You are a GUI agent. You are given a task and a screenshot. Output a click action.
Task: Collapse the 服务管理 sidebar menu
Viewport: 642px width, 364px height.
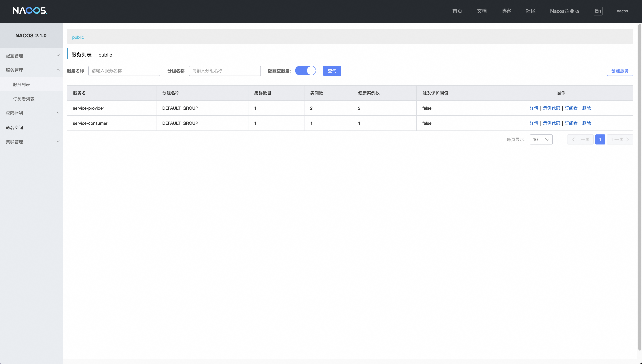click(31, 70)
